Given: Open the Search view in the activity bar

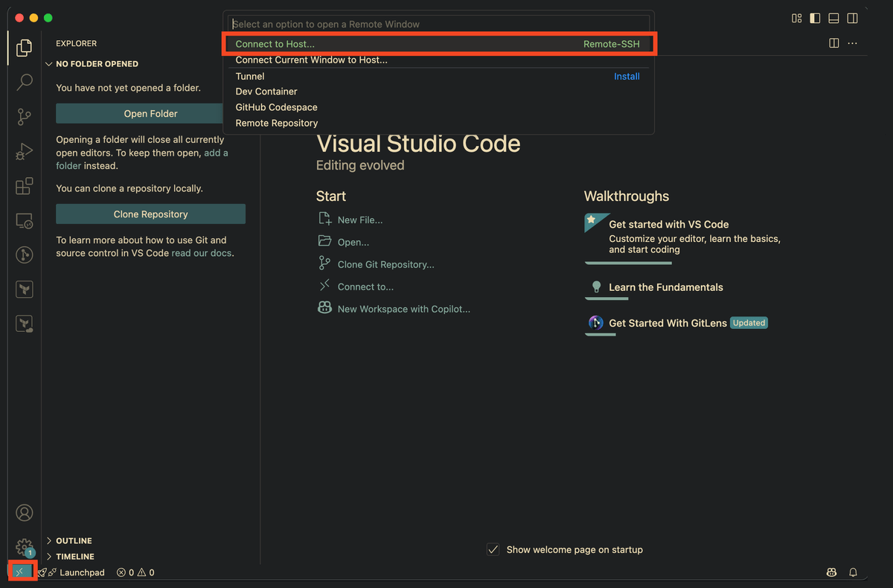Looking at the screenshot, I should click(x=24, y=82).
